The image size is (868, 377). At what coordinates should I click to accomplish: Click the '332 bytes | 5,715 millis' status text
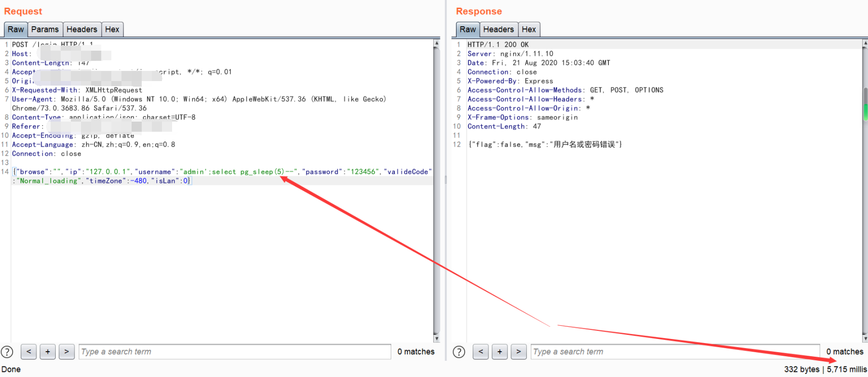(x=825, y=369)
